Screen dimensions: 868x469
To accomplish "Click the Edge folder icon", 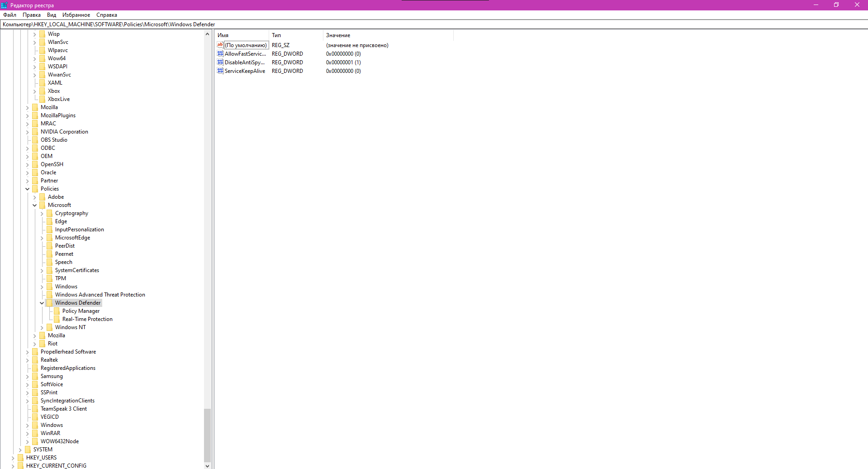I will tap(50, 221).
